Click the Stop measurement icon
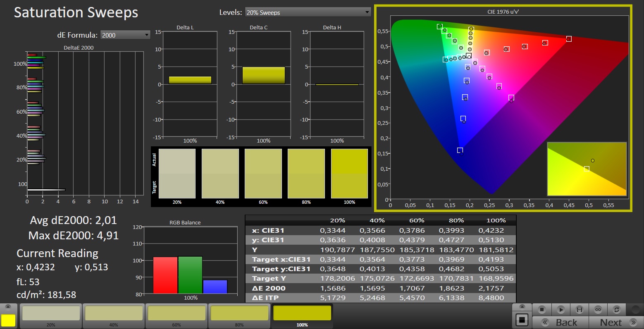The height and width of the screenshot is (329, 644). [542, 310]
